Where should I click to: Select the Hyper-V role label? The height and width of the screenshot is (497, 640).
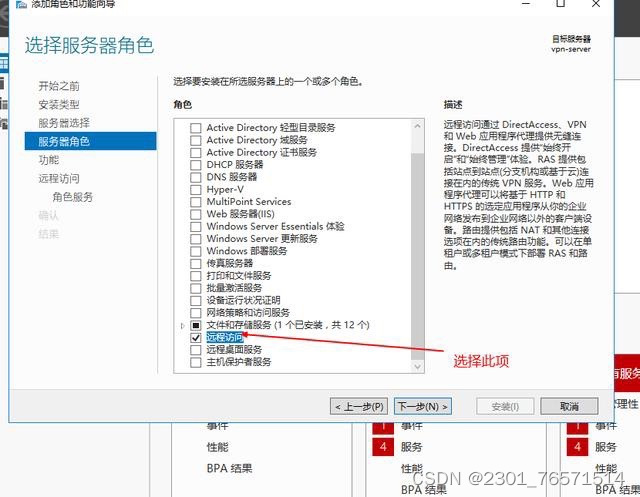coord(225,189)
